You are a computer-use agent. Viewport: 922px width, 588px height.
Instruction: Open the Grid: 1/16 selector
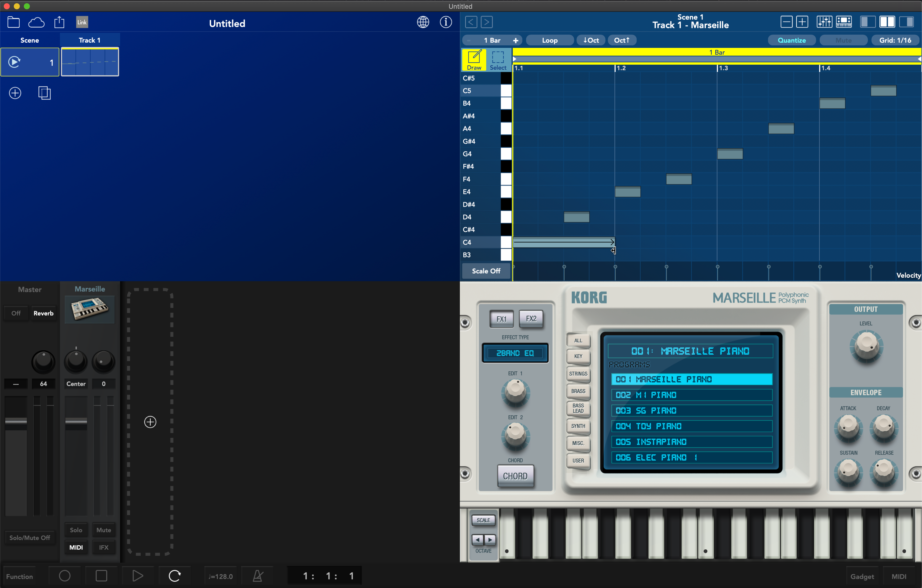pyautogui.click(x=895, y=40)
